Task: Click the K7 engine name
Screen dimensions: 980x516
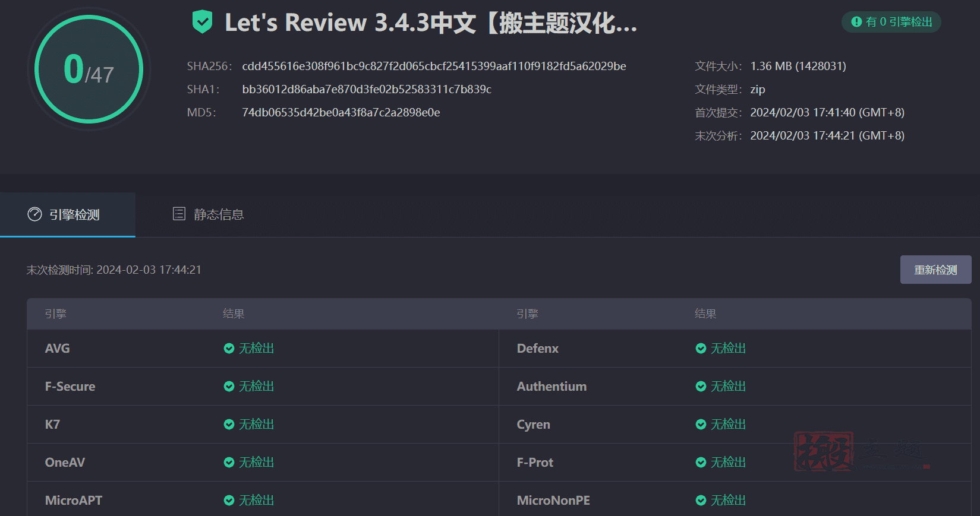Action: [x=52, y=425]
